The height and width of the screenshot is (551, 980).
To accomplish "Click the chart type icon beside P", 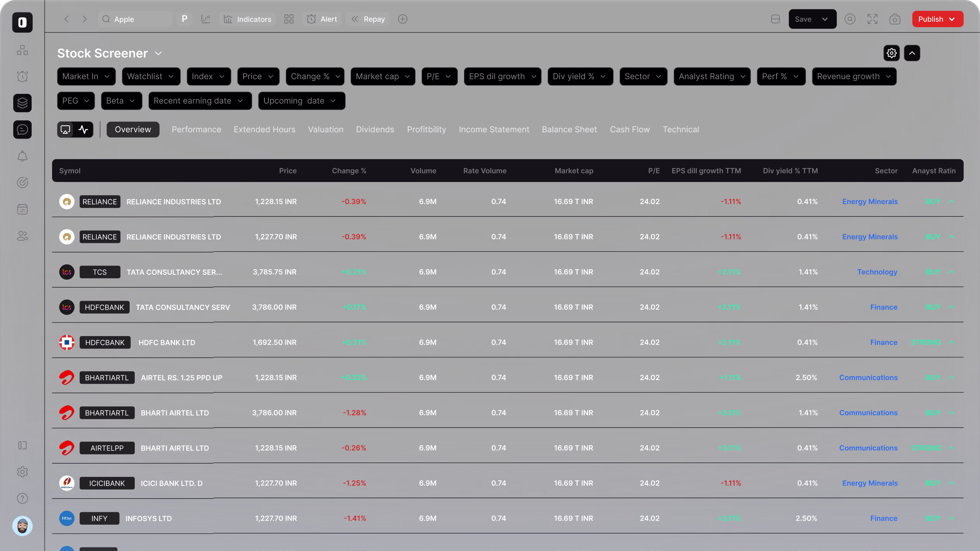I will click(x=206, y=19).
